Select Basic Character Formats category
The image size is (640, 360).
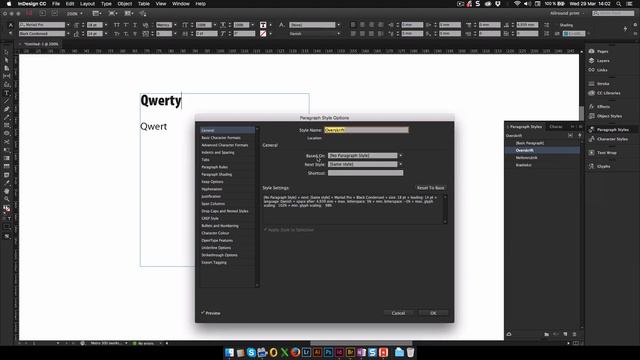click(x=221, y=138)
